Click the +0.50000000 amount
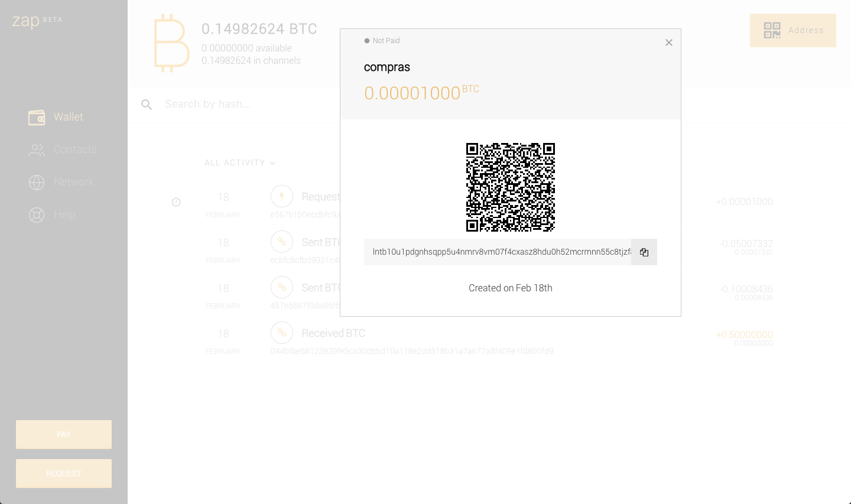 click(x=745, y=334)
